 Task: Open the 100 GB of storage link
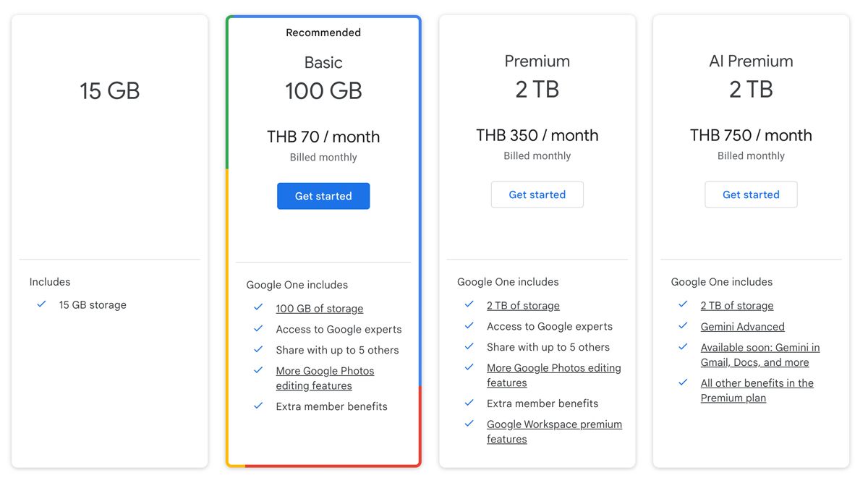tap(320, 308)
